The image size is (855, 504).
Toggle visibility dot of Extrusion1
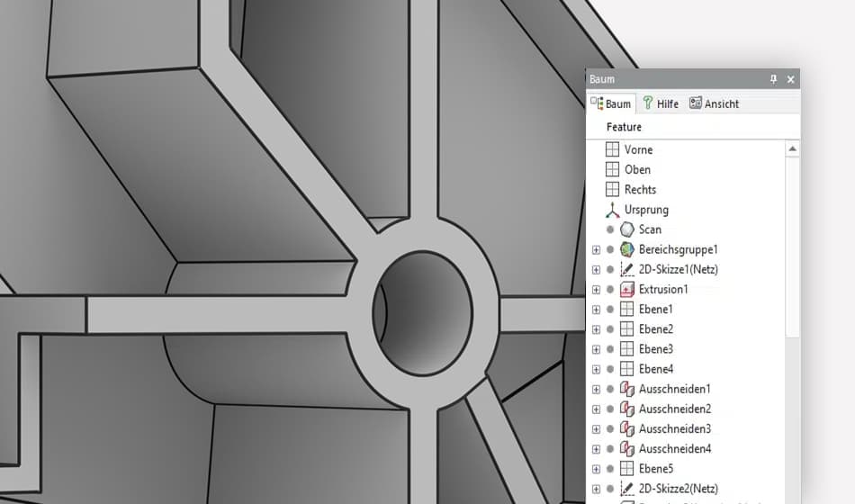click(610, 289)
